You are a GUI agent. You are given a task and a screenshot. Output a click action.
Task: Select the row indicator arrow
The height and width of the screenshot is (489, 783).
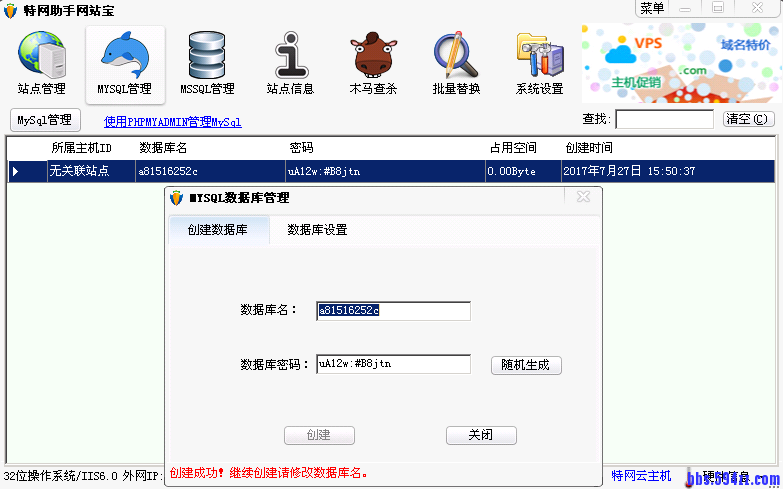[16, 171]
